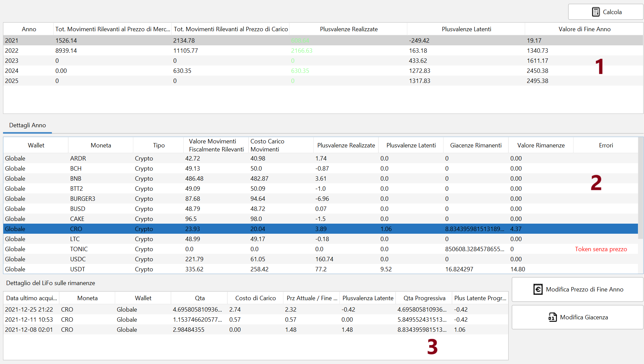Select the BNB coin row
Viewport: 644px width, 364px height.
click(x=321, y=179)
